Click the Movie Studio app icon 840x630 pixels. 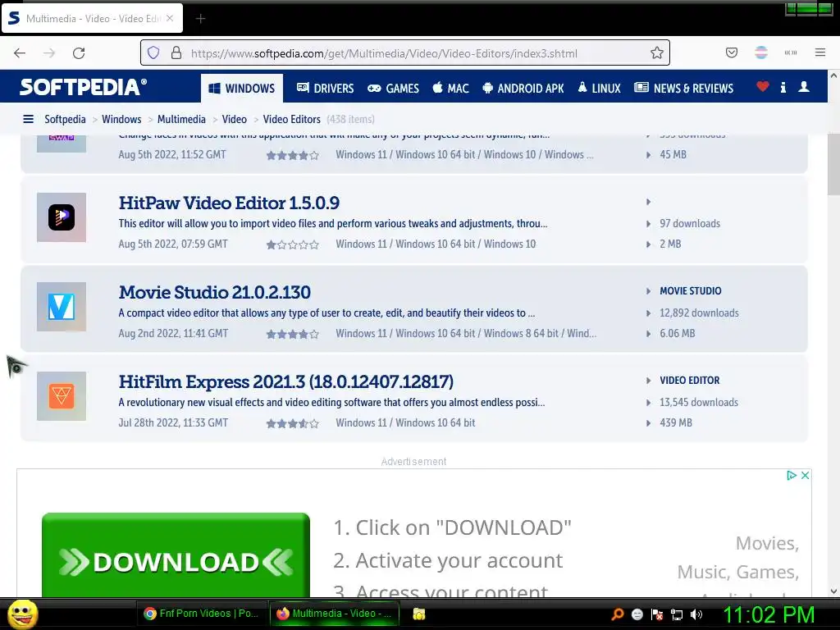coord(62,307)
